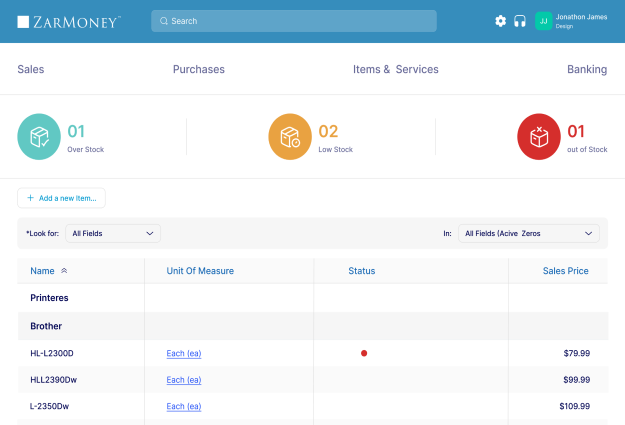The image size is (625, 425).
Task: Expand the Printeres category row
Action: tap(49, 298)
